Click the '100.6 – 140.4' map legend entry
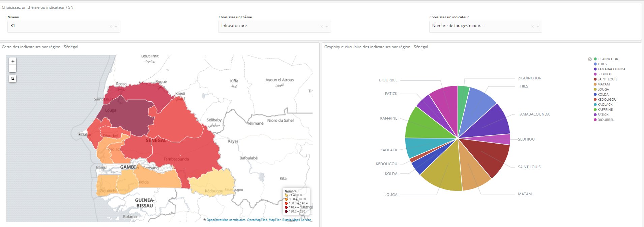Screen dimensions: 644x227 pos(296,203)
